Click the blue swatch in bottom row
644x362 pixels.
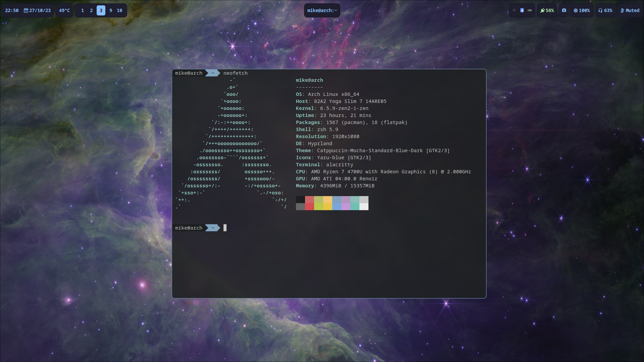[336, 207]
